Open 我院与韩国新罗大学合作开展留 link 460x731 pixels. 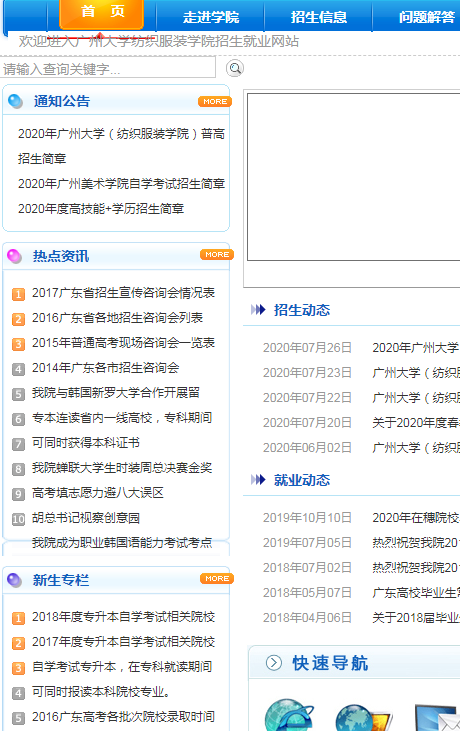click(x=116, y=393)
